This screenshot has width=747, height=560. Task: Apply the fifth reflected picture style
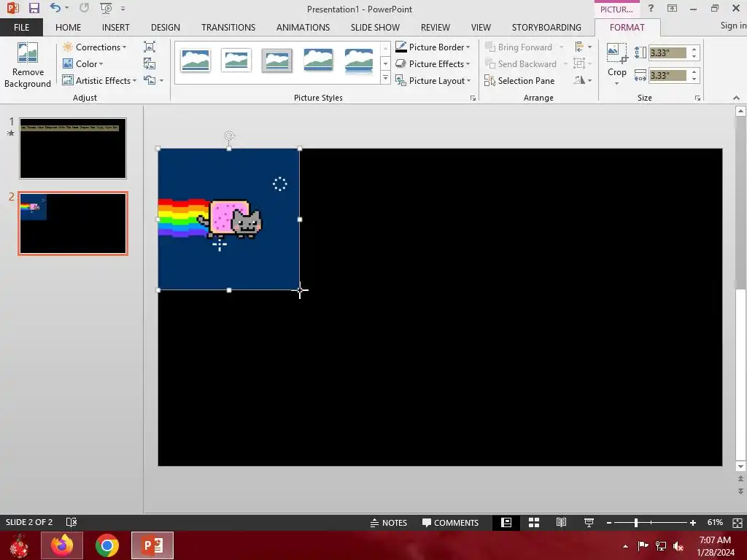(x=359, y=61)
